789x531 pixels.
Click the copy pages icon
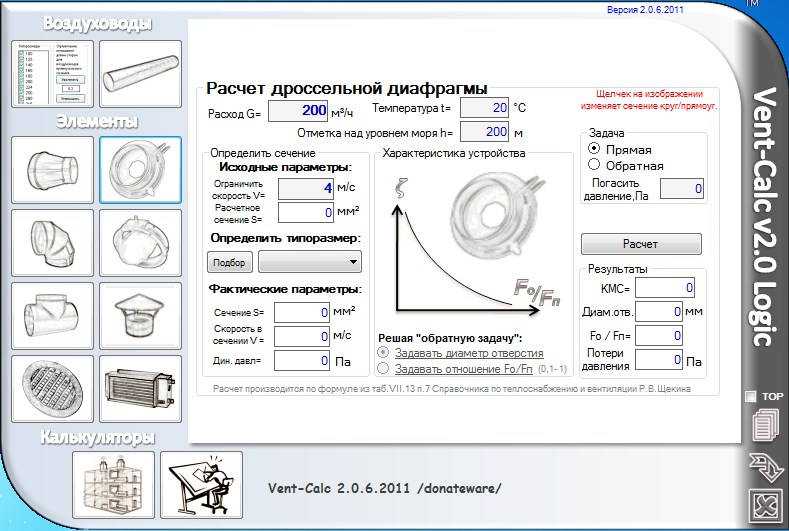766,424
